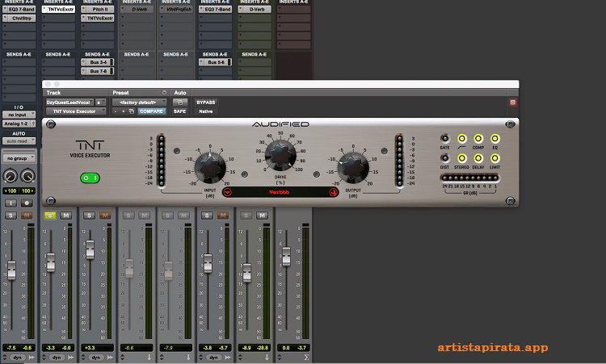Toggle the SAFE automation button
The image size is (606, 364).
[179, 111]
